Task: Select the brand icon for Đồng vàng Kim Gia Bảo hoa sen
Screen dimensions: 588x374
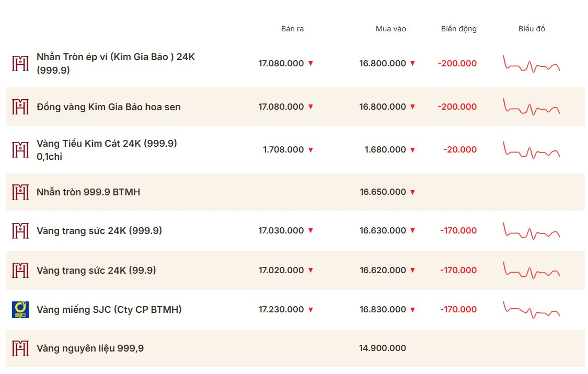Action: tap(20, 107)
